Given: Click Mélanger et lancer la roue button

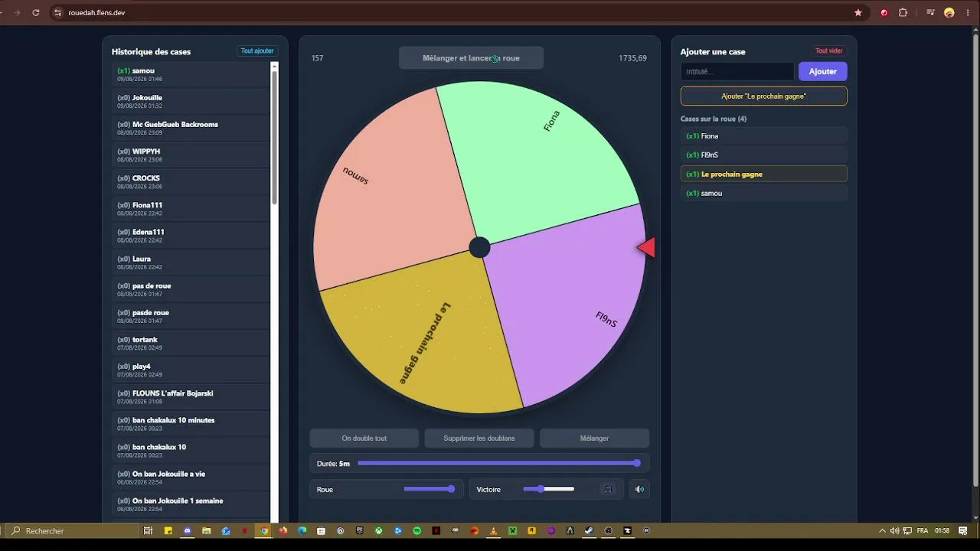Looking at the screenshot, I should [471, 58].
